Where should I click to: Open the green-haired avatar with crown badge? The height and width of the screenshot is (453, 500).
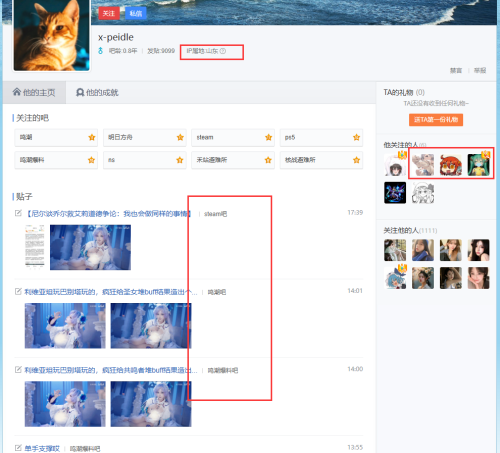pos(479,164)
